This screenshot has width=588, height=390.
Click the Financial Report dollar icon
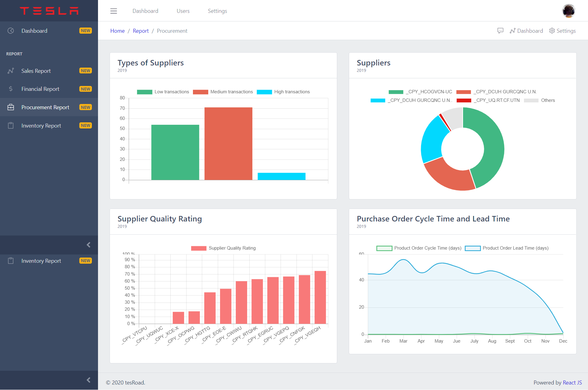(x=11, y=89)
